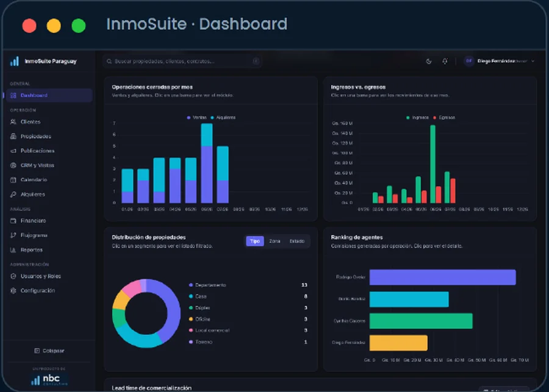
Task: Open notifications bell icon
Action: [445, 61]
